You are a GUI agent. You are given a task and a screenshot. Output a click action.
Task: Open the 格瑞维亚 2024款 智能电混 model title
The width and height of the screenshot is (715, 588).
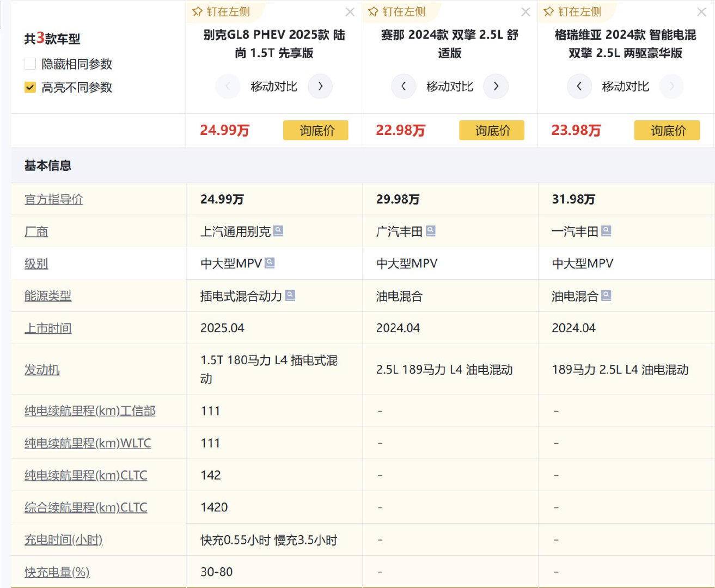625,44
